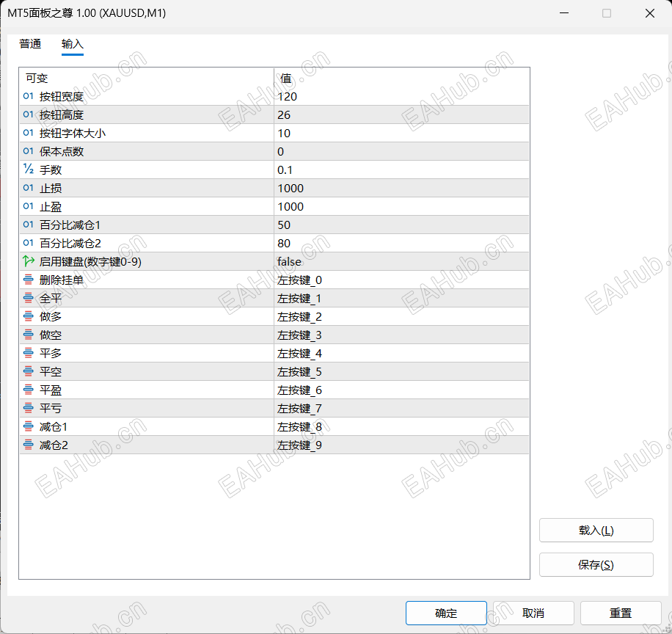Image resolution: width=672 pixels, height=634 pixels.
Task: Click the integer icon beside 百分比减仓2
Action: coord(29,243)
